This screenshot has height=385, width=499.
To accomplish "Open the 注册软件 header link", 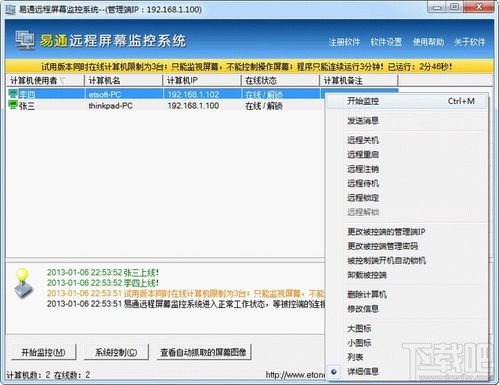I will point(344,42).
